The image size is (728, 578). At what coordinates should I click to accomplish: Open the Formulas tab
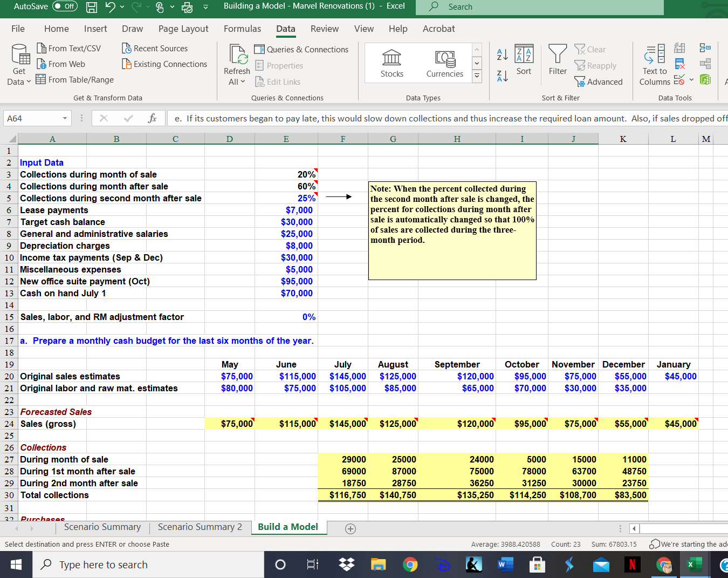pyautogui.click(x=242, y=29)
